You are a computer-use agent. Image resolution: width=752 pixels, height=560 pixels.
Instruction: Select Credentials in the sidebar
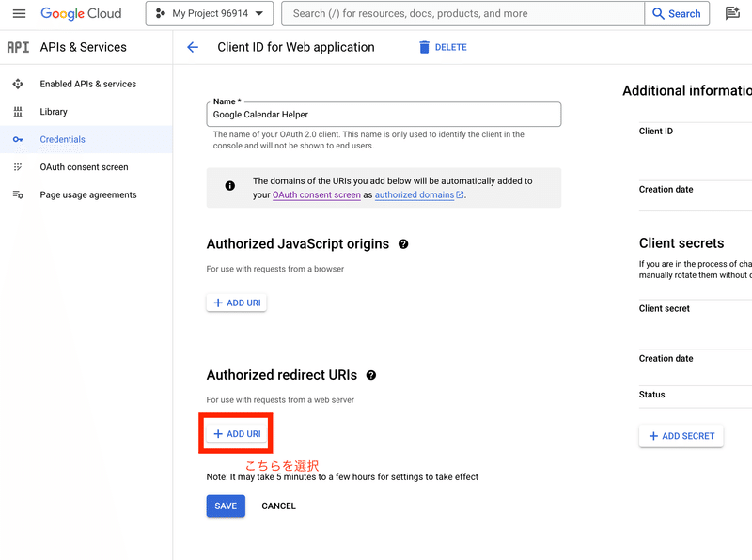pos(62,139)
